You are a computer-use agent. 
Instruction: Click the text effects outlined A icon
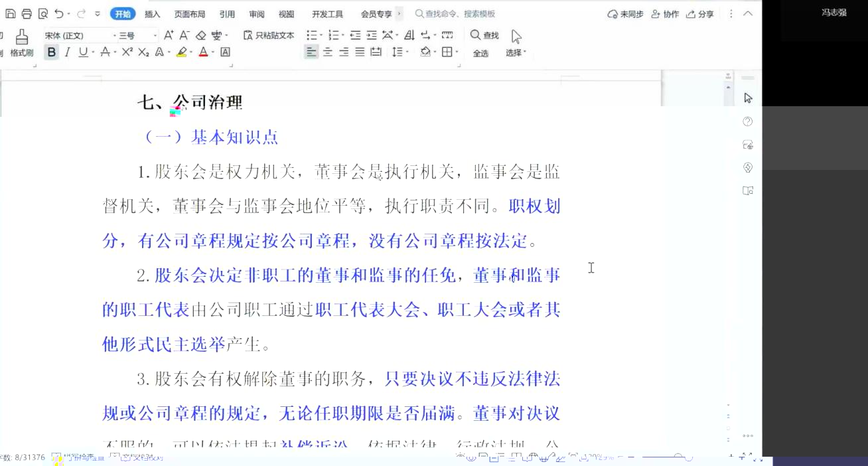(159, 52)
